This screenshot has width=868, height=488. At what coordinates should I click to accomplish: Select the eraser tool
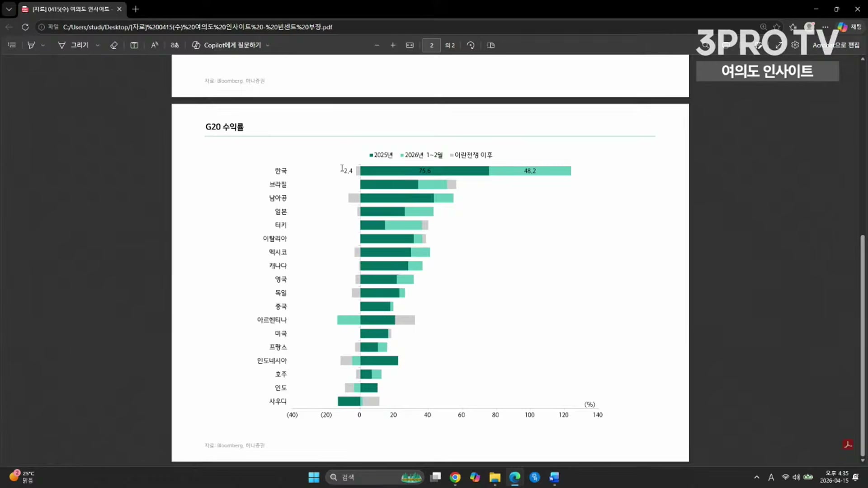(x=114, y=45)
